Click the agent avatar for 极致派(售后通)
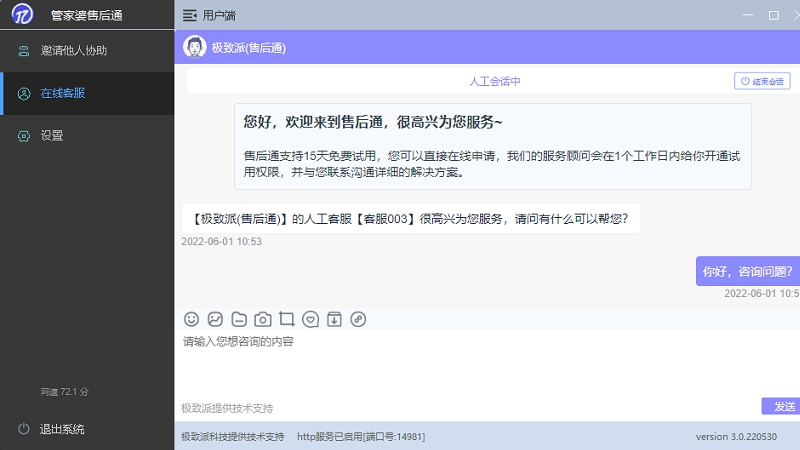This screenshot has width=800, height=450. click(194, 47)
